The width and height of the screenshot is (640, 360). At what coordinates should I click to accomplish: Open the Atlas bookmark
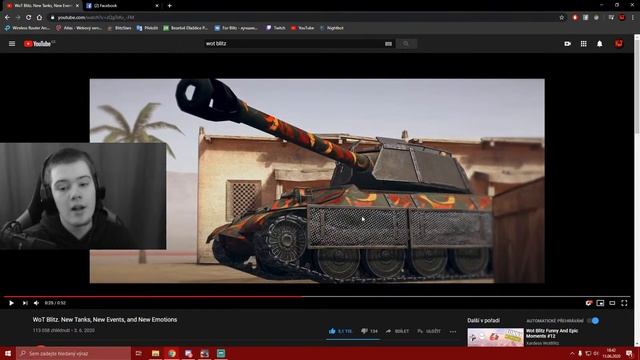tap(79, 28)
